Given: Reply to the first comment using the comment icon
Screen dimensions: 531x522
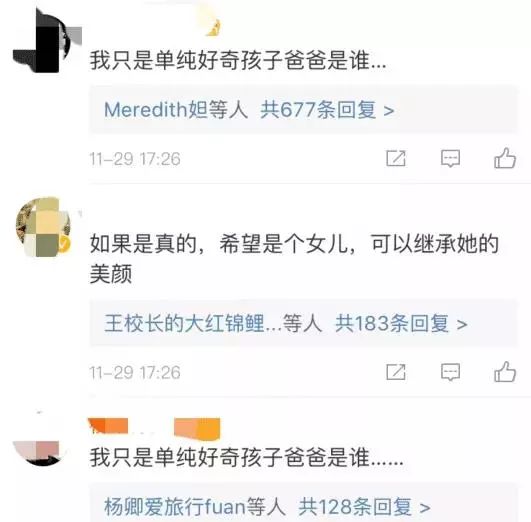Looking at the screenshot, I should point(450,158).
